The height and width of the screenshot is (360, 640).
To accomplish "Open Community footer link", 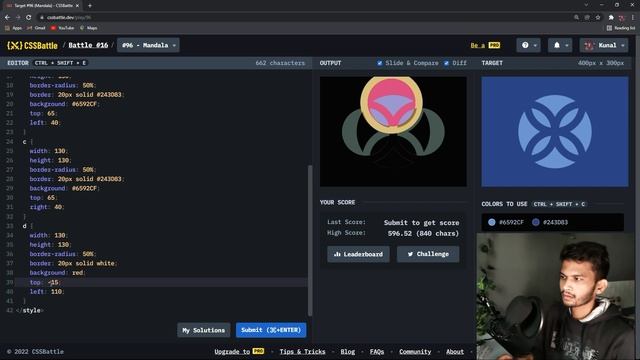I will [x=415, y=351].
